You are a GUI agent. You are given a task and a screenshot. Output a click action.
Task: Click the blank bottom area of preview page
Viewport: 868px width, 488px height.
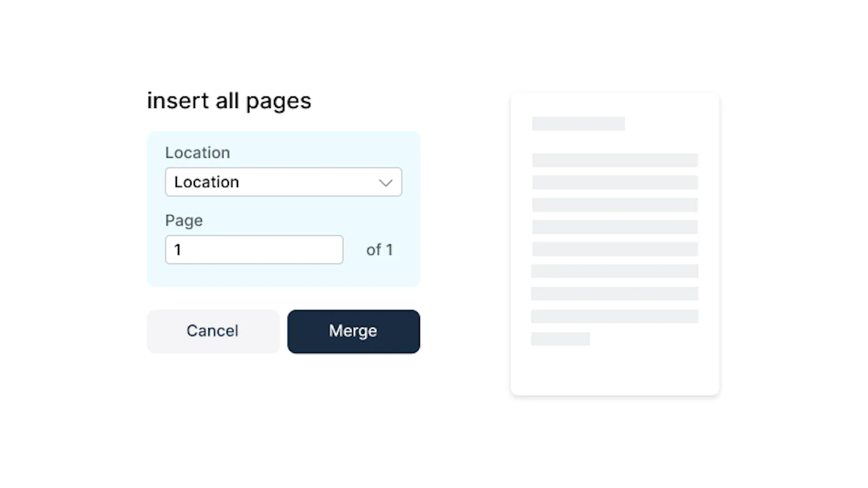coord(615,371)
